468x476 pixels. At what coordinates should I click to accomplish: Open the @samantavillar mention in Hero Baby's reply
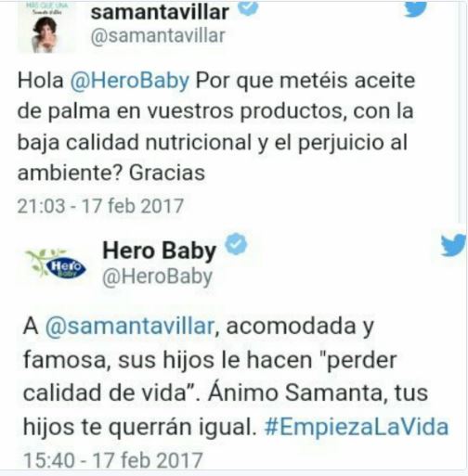130,326
